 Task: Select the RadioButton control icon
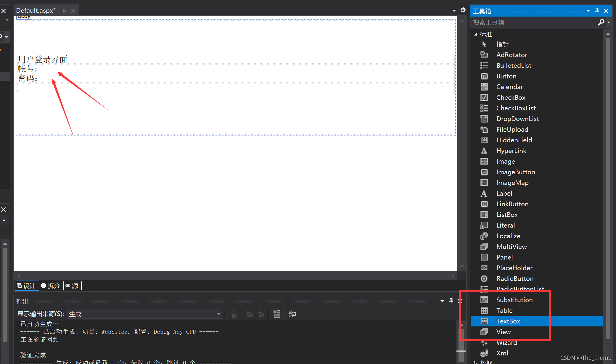pyautogui.click(x=484, y=278)
